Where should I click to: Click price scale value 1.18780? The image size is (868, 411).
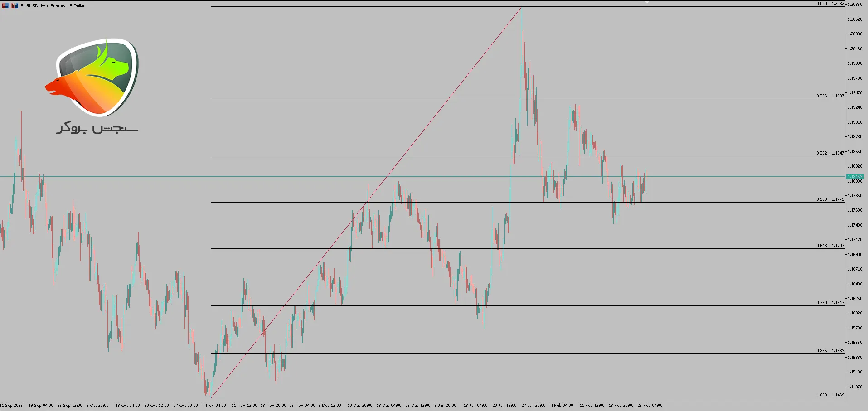(855, 137)
